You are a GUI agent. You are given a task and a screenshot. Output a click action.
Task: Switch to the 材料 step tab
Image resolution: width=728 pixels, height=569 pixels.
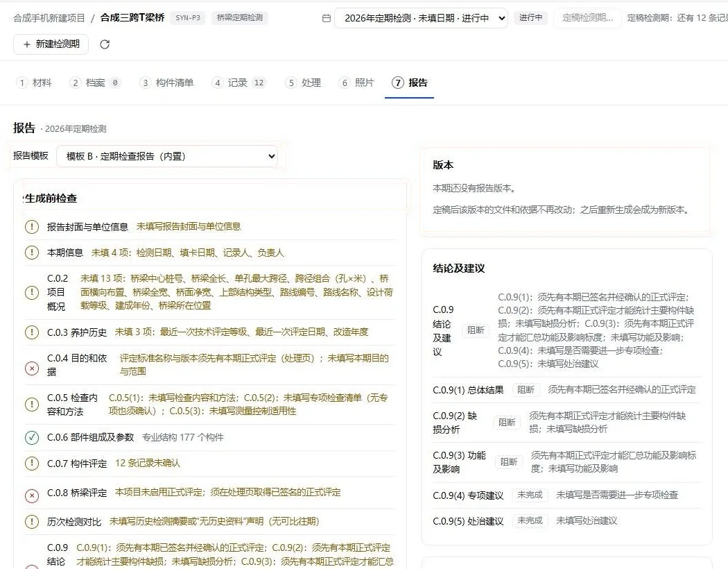pyautogui.click(x=34, y=83)
